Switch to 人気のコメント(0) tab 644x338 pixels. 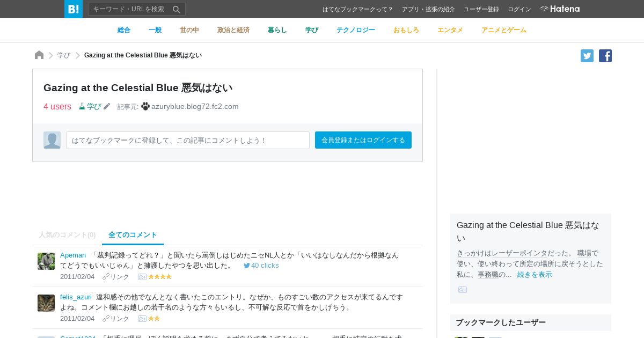coord(67,235)
